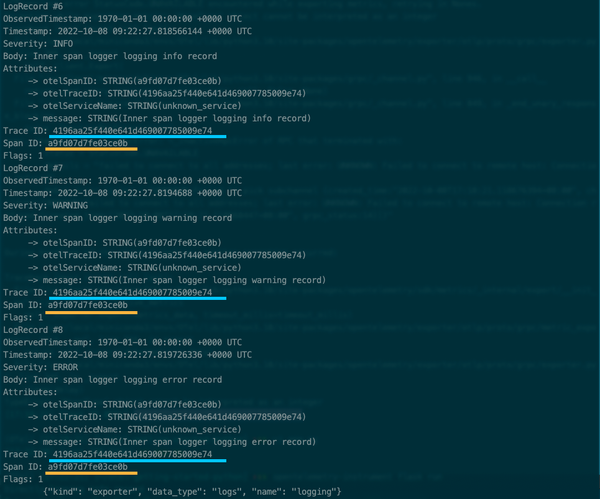Click the 'LogRecord #8' header line

33,330
